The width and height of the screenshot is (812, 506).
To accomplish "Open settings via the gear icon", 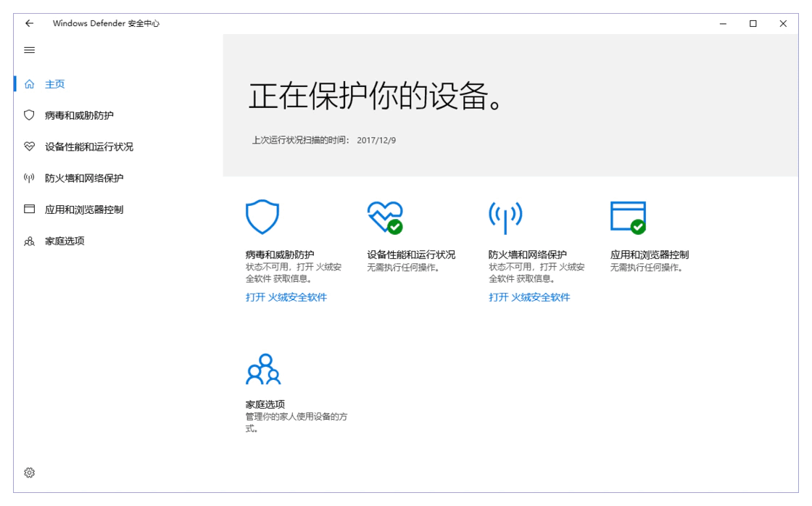I will point(30,473).
